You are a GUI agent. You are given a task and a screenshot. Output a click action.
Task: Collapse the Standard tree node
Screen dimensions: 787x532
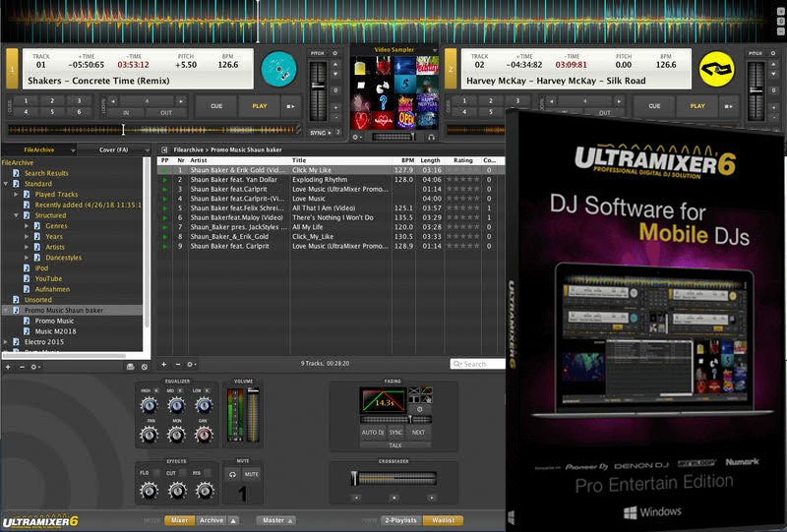coord(6,184)
